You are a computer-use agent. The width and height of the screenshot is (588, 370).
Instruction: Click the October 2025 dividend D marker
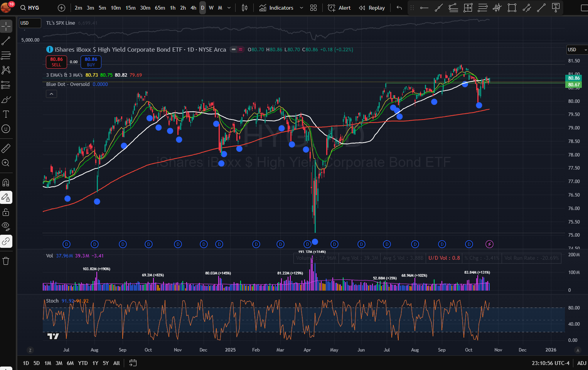469,244
